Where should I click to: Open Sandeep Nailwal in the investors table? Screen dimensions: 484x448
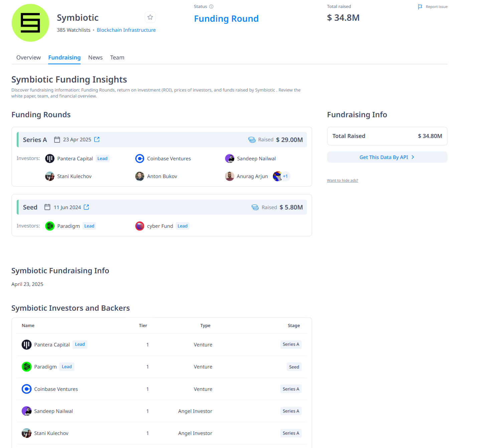pos(53,411)
